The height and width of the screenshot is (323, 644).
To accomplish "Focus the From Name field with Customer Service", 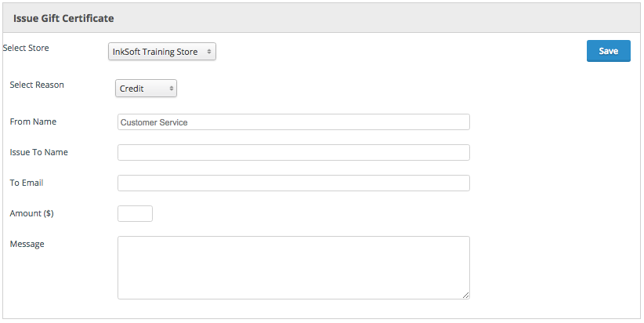I will [x=293, y=122].
